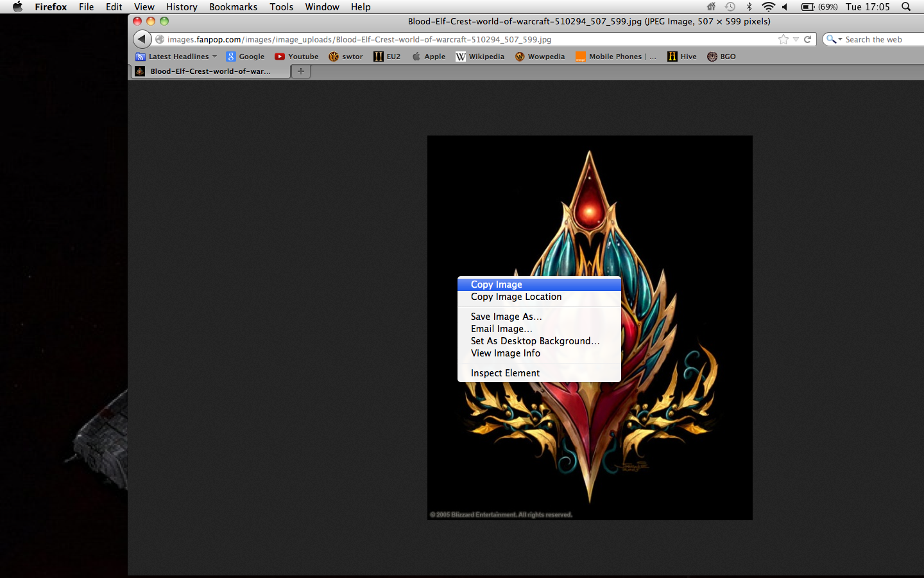Open the Tools menu
Screen dimensions: 924x578
pyautogui.click(x=281, y=7)
